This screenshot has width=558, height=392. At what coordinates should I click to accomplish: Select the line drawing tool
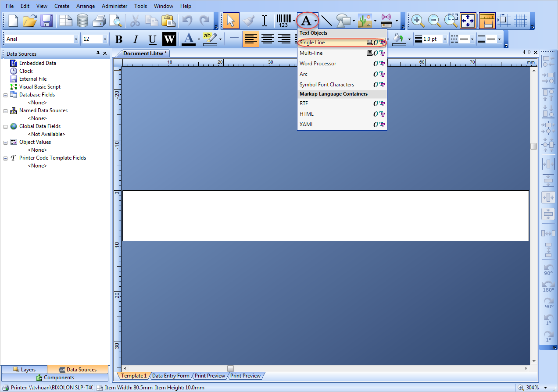(326, 21)
